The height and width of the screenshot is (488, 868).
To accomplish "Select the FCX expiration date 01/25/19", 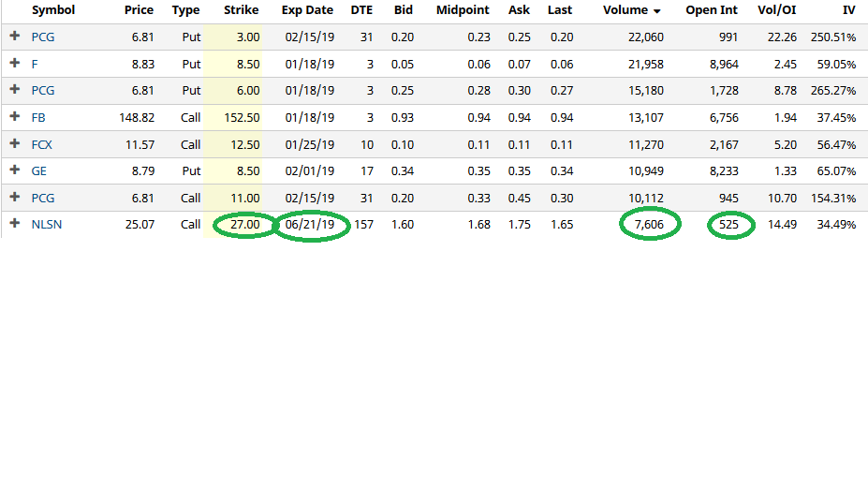I will (310, 144).
